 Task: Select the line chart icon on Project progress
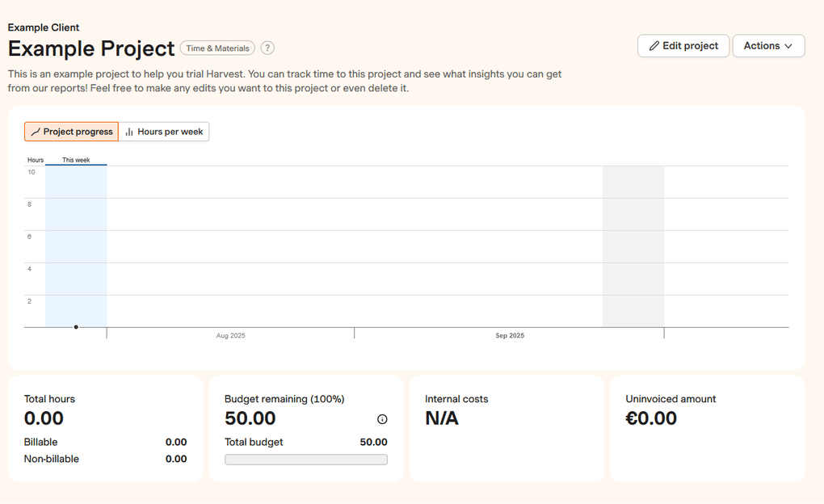36,131
